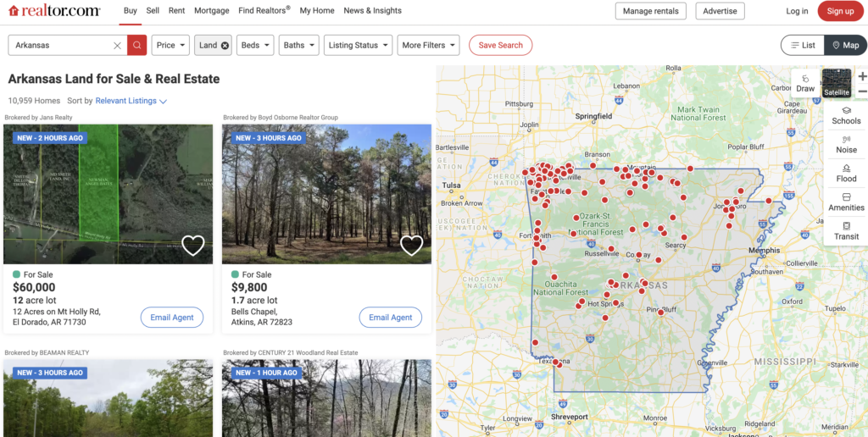Open the Mt Holly Rd listing photo
Screen dimensions: 868x437
(x=108, y=194)
